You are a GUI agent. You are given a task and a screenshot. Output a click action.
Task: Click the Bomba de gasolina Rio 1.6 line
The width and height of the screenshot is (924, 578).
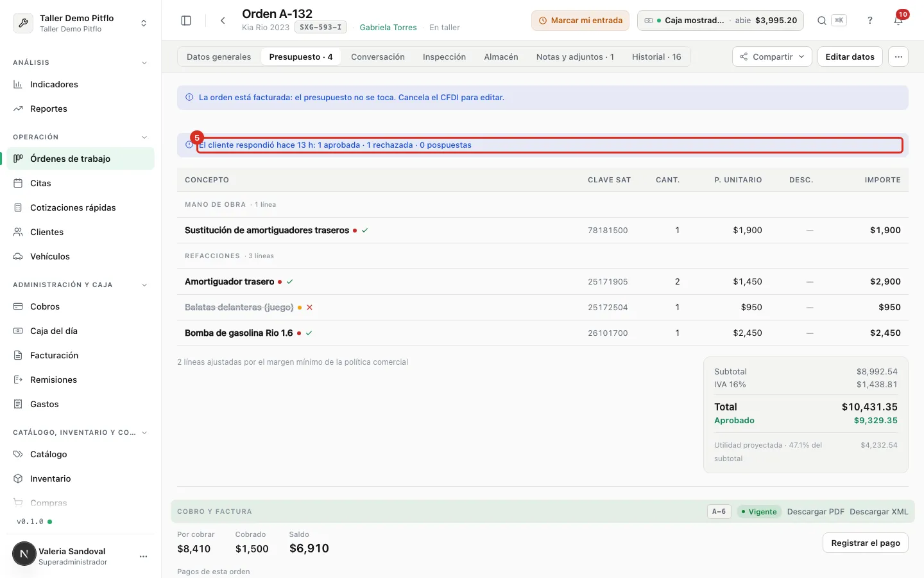[x=542, y=333]
